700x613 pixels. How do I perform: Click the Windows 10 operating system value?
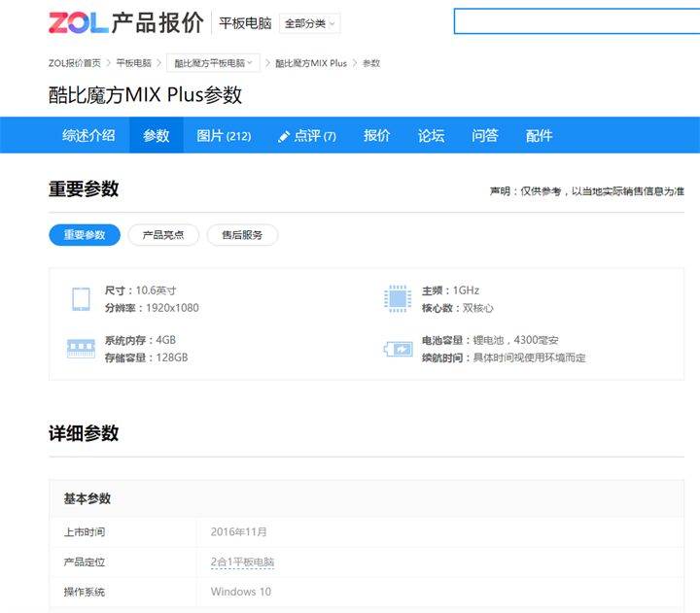pos(241,592)
